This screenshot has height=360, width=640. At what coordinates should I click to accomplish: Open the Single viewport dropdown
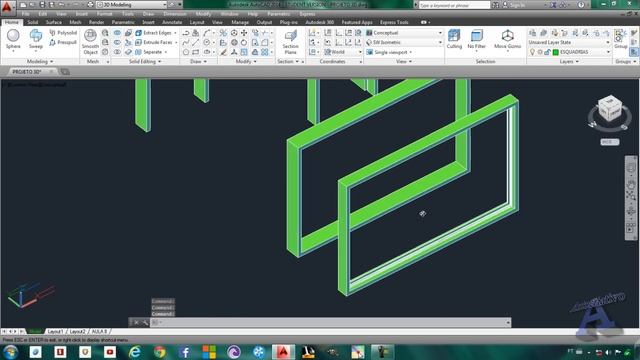(x=390, y=52)
